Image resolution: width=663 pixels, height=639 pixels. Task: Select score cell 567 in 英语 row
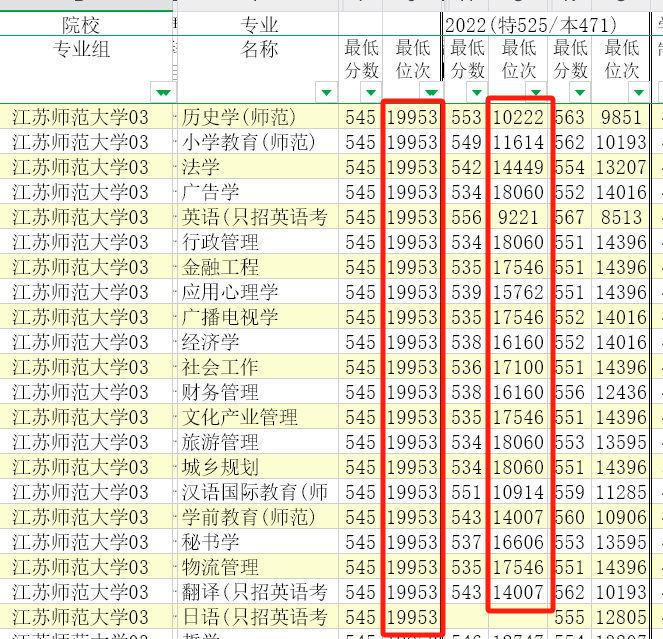[570, 217]
